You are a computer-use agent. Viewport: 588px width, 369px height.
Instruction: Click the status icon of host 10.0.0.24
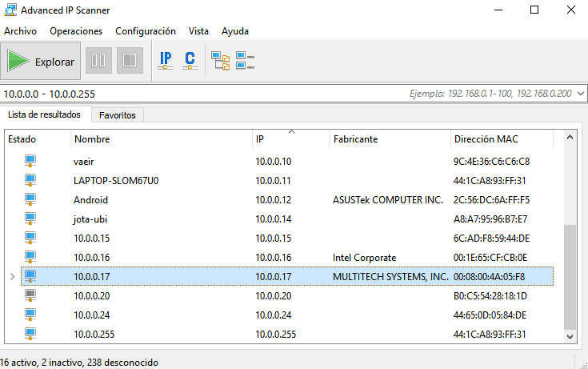click(30, 315)
